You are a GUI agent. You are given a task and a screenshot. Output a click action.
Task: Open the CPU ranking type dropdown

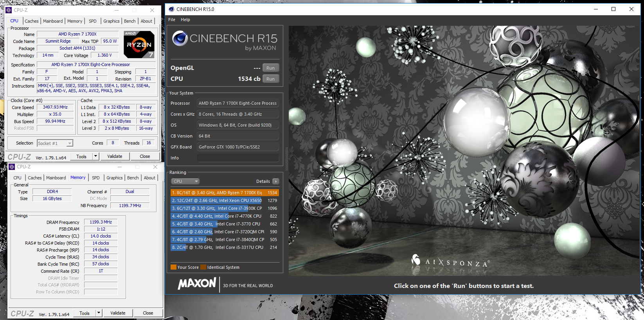coord(185,181)
